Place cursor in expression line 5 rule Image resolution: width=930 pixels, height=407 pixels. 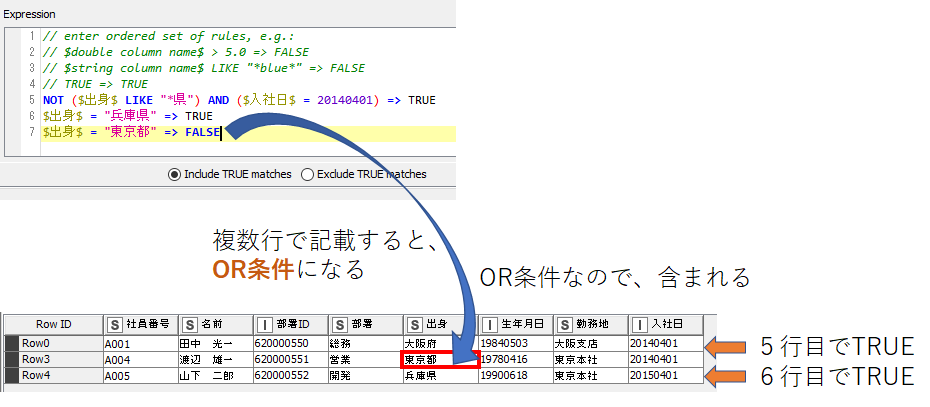click(239, 100)
